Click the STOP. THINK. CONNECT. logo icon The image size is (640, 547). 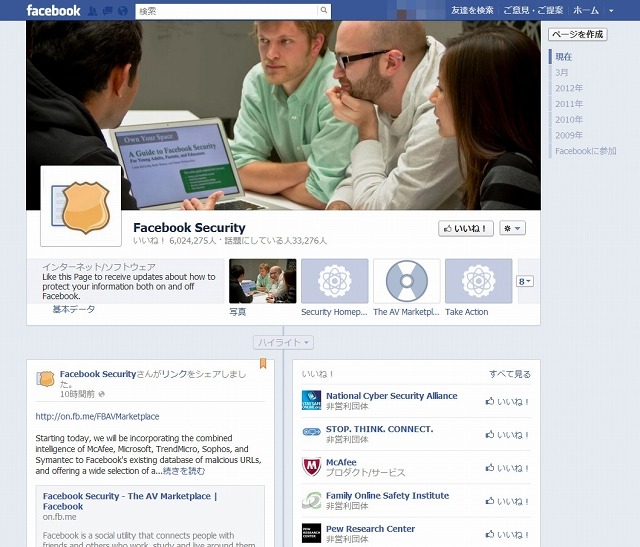point(311,431)
